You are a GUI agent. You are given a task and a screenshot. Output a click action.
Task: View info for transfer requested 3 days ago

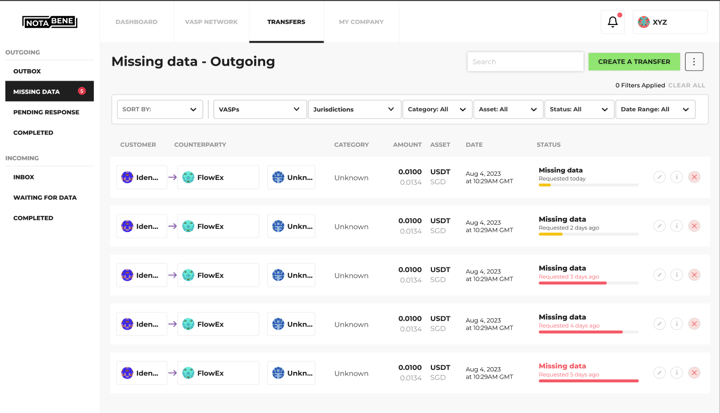tap(676, 275)
